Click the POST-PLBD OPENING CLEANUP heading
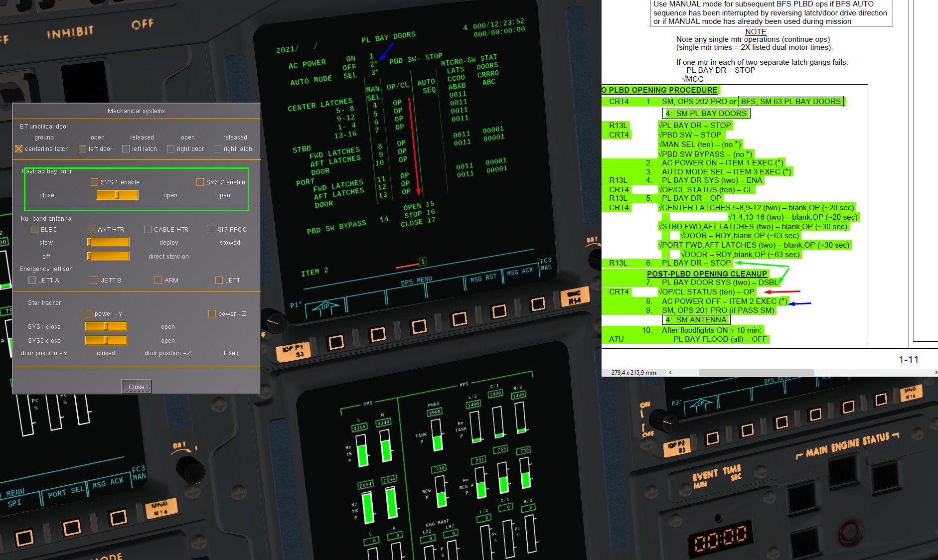The width and height of the screenshot is (938, 560). point(707,274)
